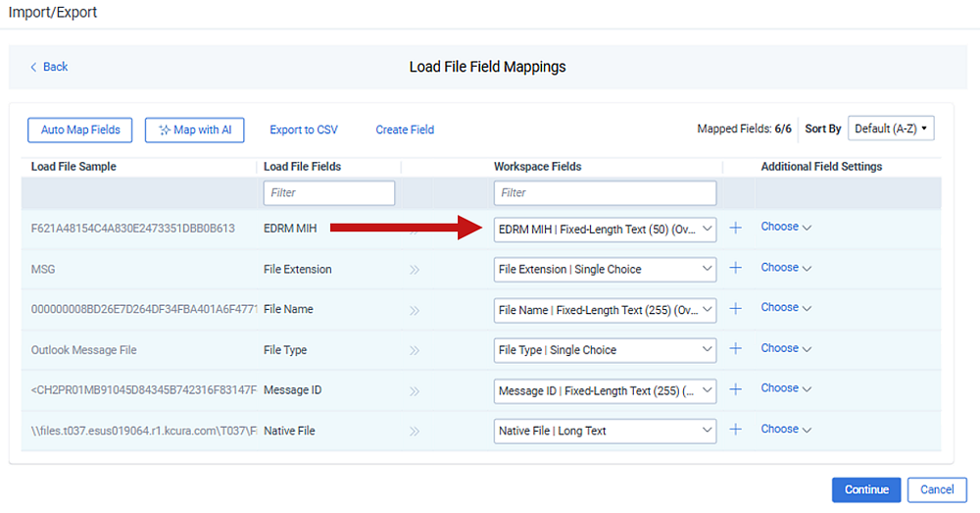This screenshot has height=513, width=980.
Task: Click the Load File Sample column header
Action: click(x=73, y=167)
